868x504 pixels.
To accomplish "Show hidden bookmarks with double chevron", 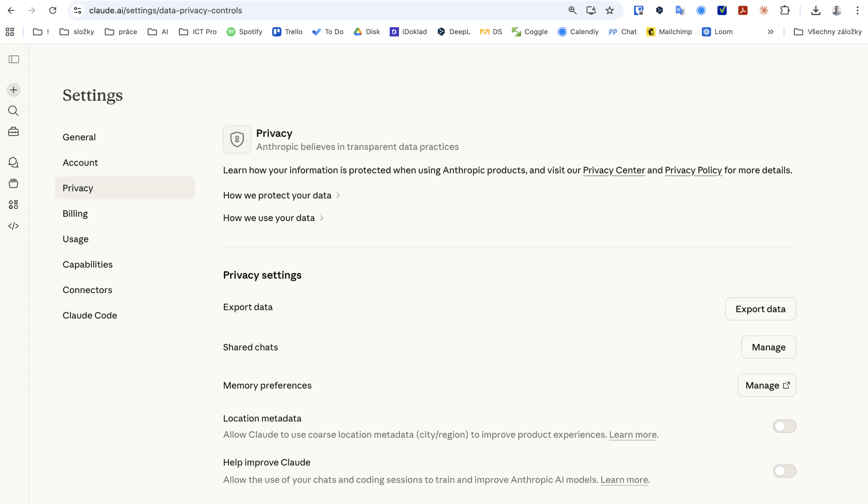I will [x=771, y=32].
